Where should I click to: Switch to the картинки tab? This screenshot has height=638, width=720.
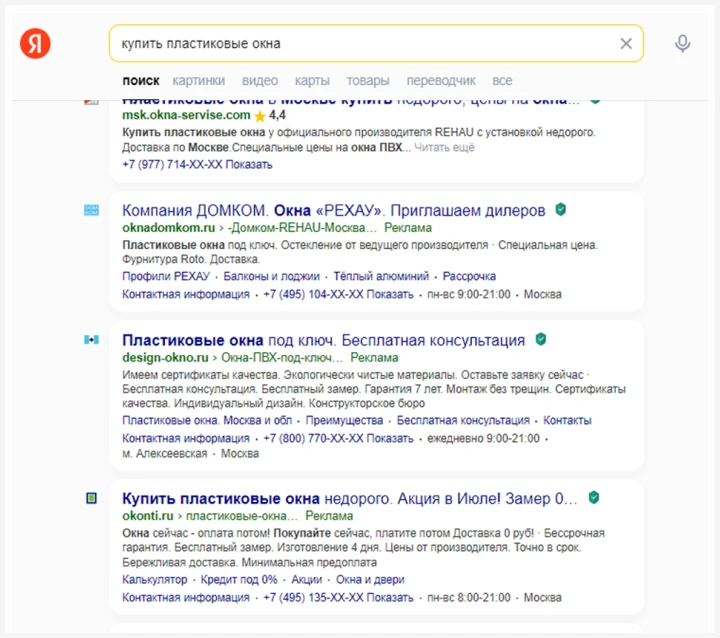198,80
